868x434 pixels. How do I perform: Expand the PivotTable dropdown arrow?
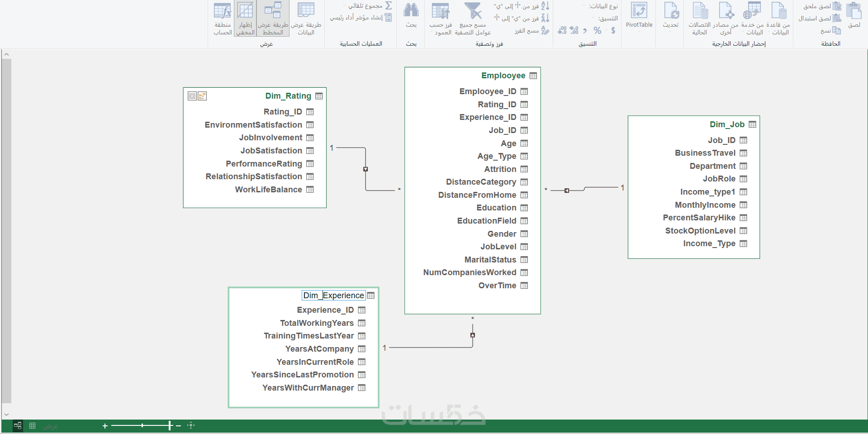coord(639,32)
